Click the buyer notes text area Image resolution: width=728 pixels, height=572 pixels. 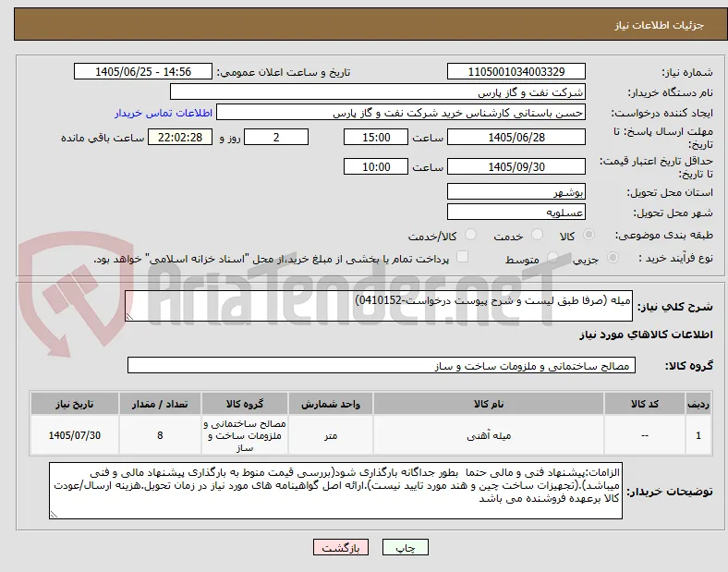coord(335,491)
